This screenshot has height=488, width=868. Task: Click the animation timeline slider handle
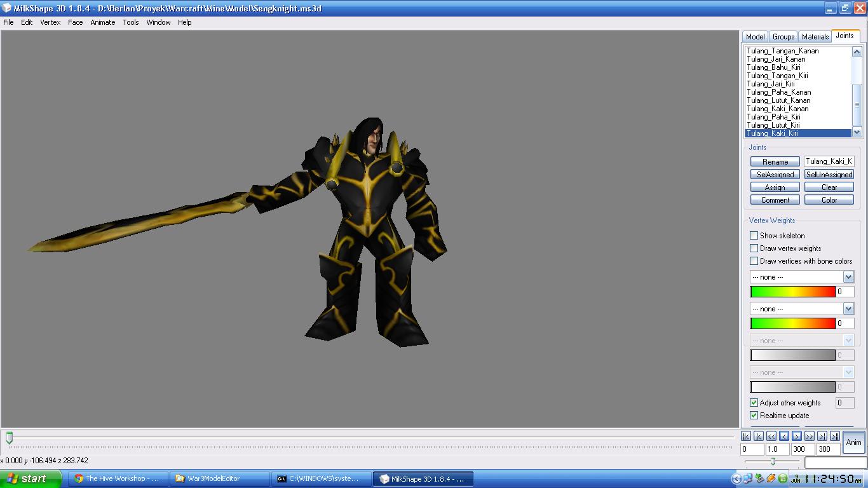tap(9, 438)
